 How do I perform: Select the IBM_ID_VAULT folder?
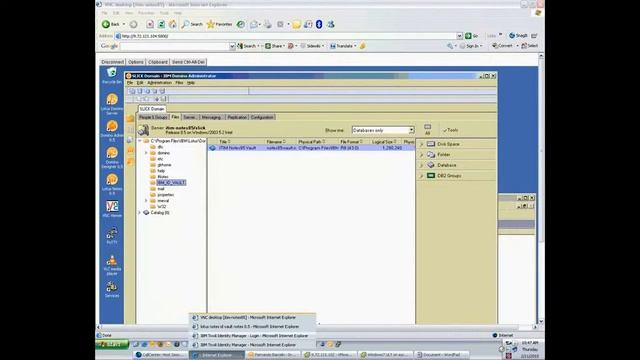pyautogui.click(x=171, y=183)
